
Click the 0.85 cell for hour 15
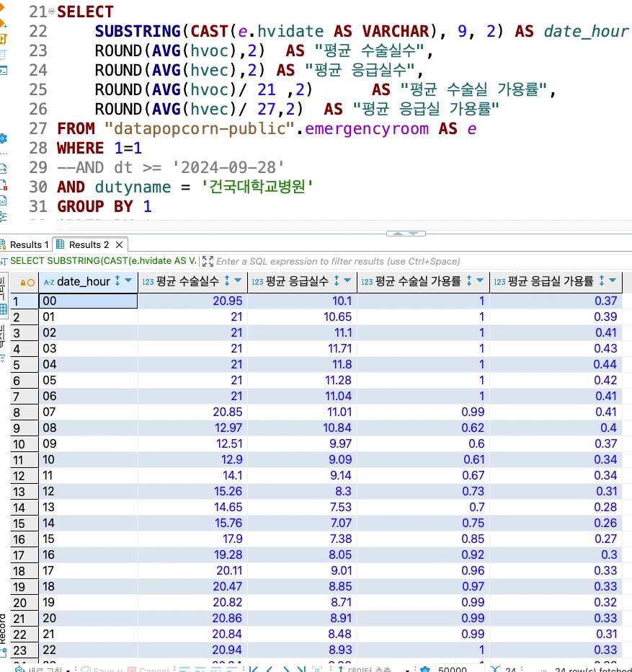click(x=423, y=539)
